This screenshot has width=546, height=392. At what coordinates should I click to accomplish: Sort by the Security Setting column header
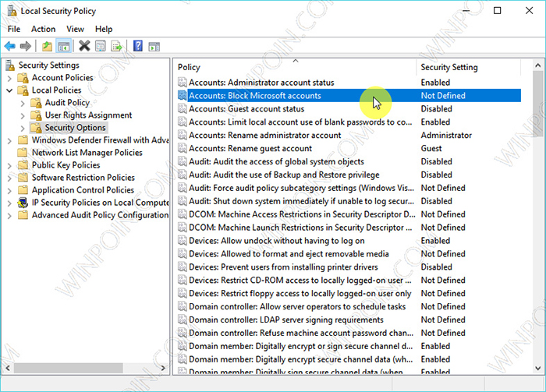[x=468, y=67]
